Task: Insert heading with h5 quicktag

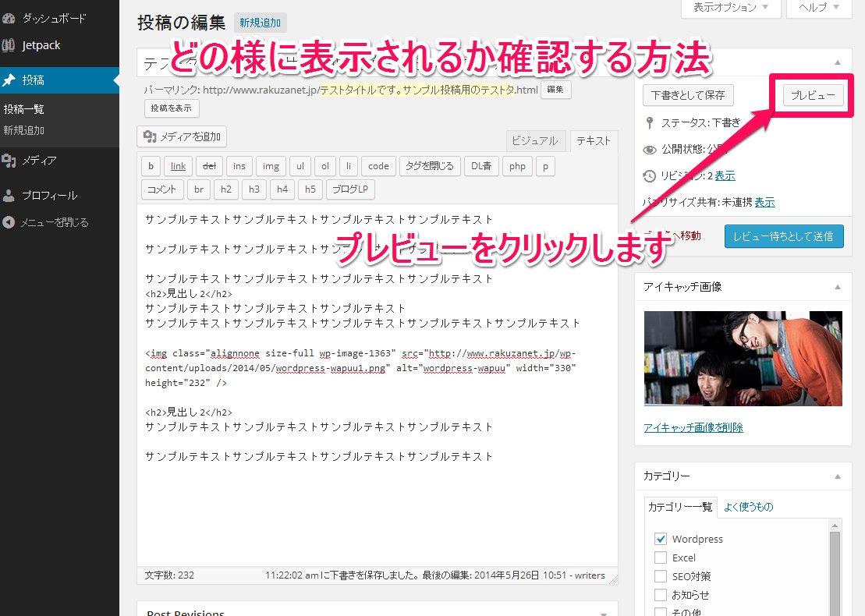Action: (x=310, y=189)
